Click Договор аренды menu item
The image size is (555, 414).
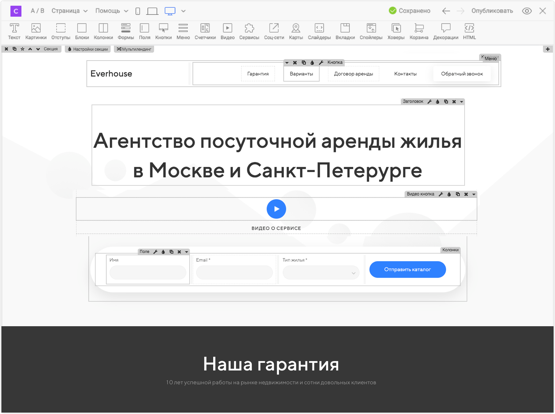click(353, 74)
